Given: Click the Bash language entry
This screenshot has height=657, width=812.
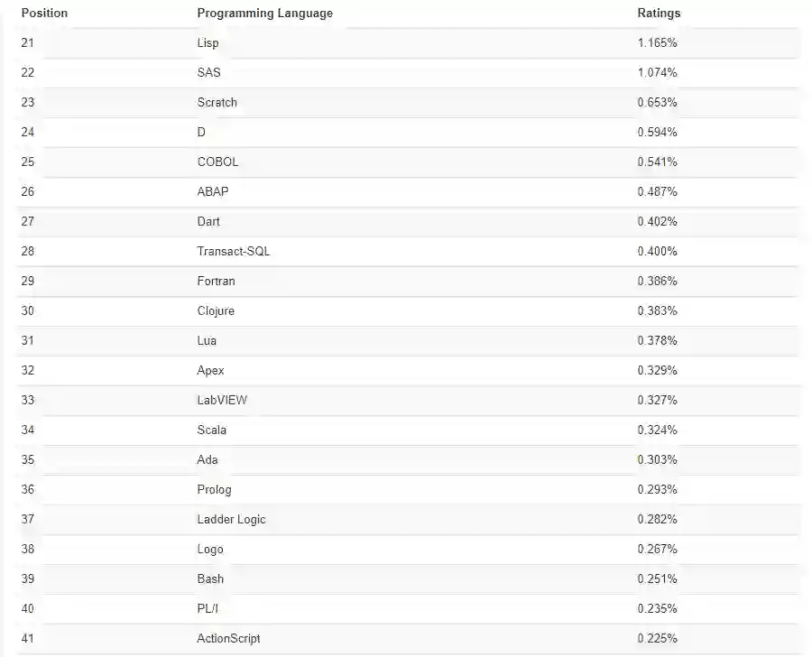Looking at the screenshot, I should pyautogui.click(x=210, y=578).
